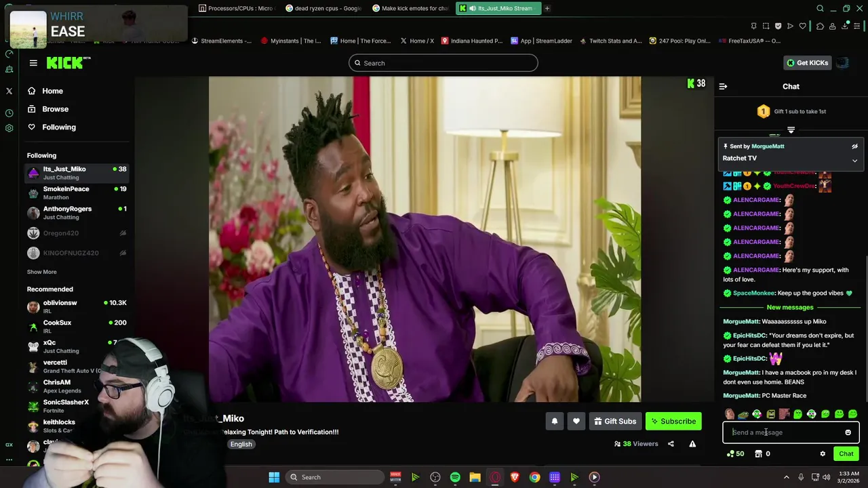Hide the pinned message with the eye icon
The height and width of the screenshot is (488, 868).
(x=854, y=146)
